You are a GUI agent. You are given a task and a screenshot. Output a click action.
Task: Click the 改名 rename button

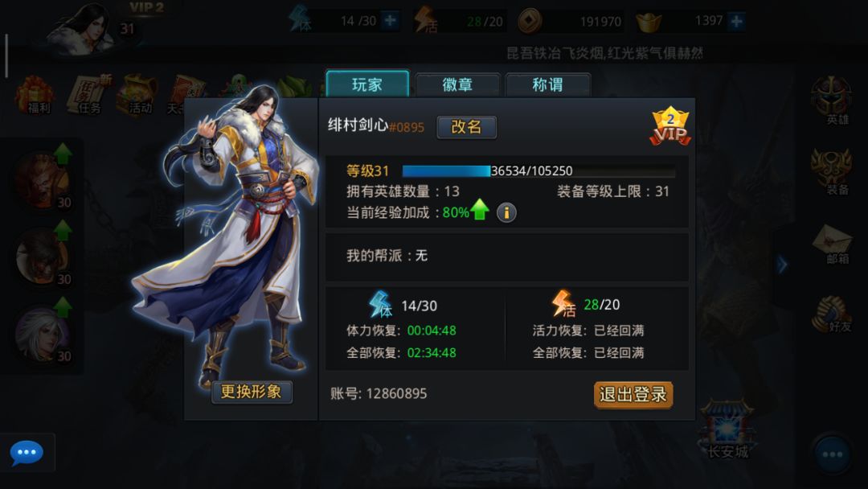(467, 127)
